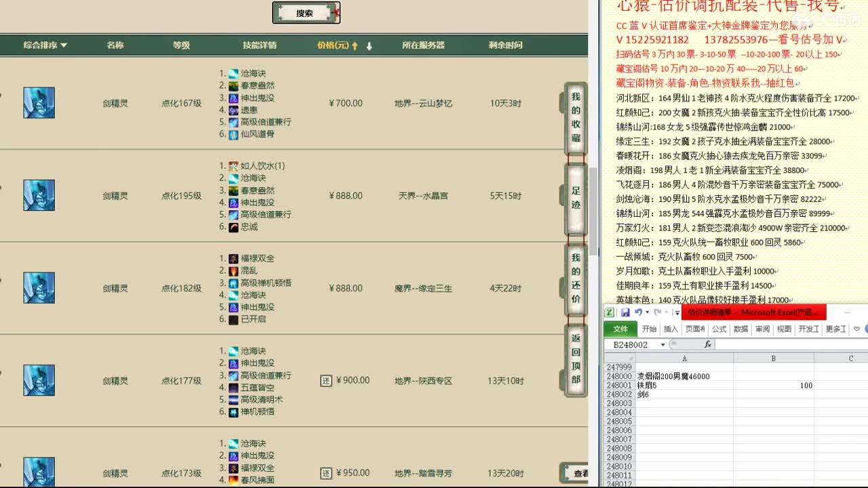This screenshot has width=868, height=488.
Task: Click the Redo icon in Excel
Action: click(x=656, y=312)
